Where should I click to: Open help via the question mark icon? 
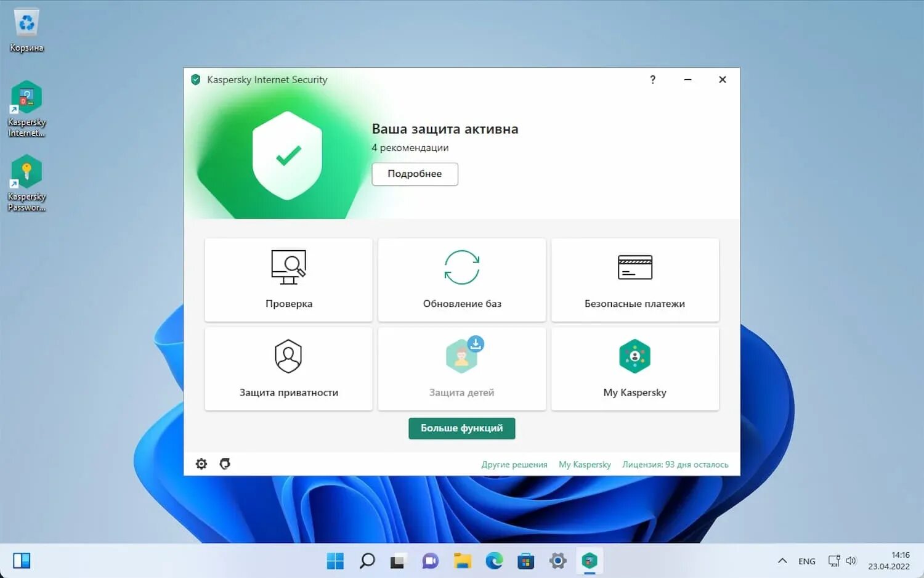pos(652,79)
